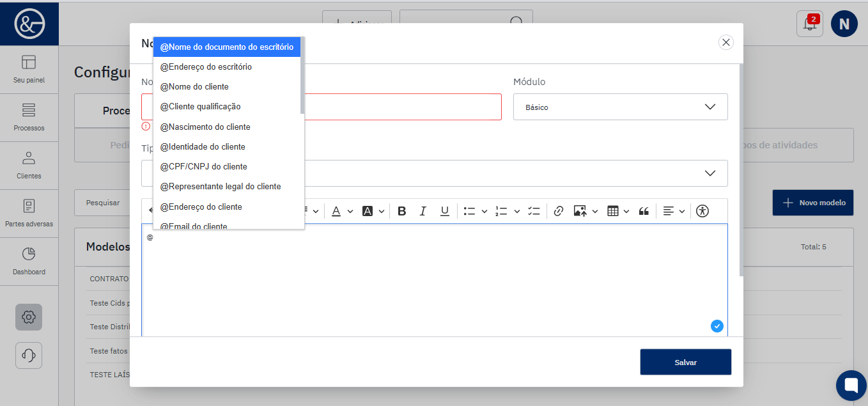The height and width of the screenshot is (406, 868).
Task: Open the background color dropdown arrow
Action: 382,212
